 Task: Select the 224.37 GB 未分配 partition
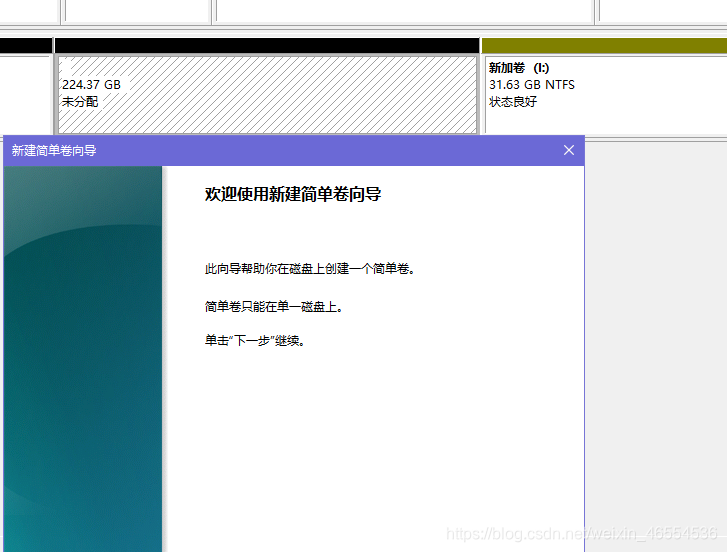click(268, 95)
